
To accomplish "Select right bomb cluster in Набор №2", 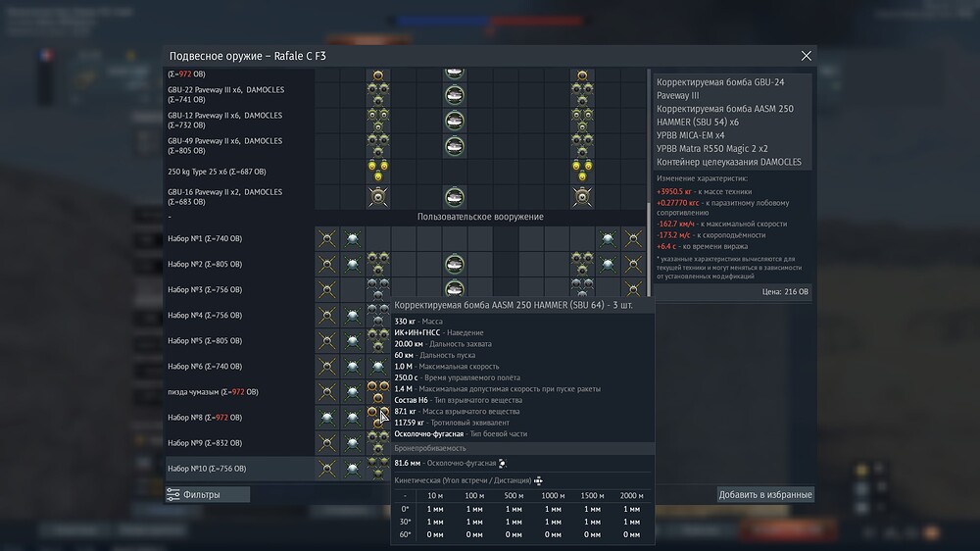I will point(582,264).
